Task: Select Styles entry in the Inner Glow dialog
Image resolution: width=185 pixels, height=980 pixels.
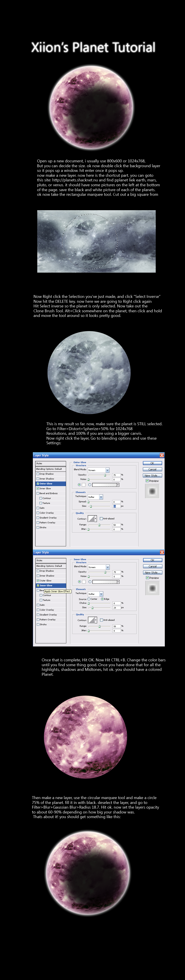Action: tap(51, 560)
